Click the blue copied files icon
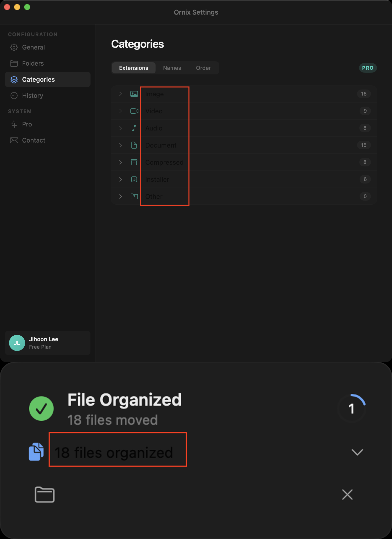 36,452
